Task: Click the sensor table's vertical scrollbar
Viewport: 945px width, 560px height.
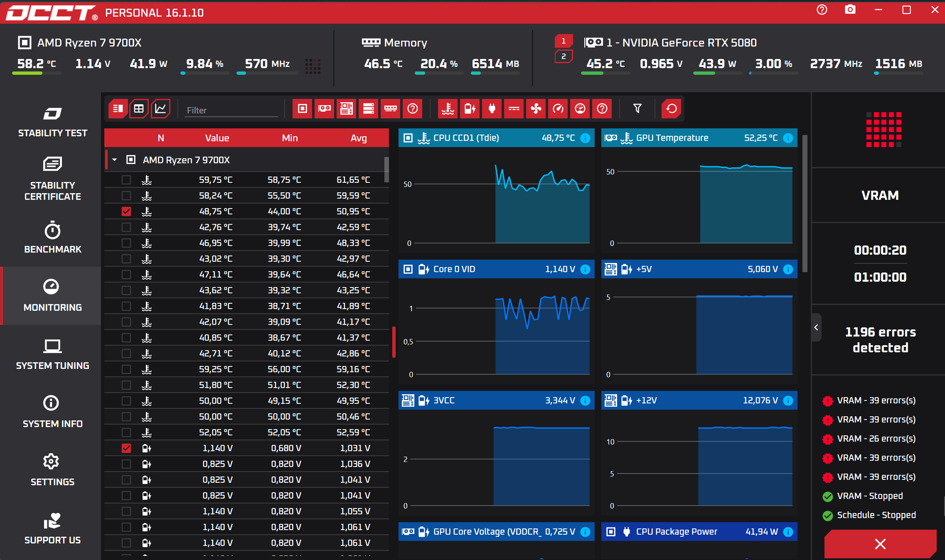Action: coord(386,169)
